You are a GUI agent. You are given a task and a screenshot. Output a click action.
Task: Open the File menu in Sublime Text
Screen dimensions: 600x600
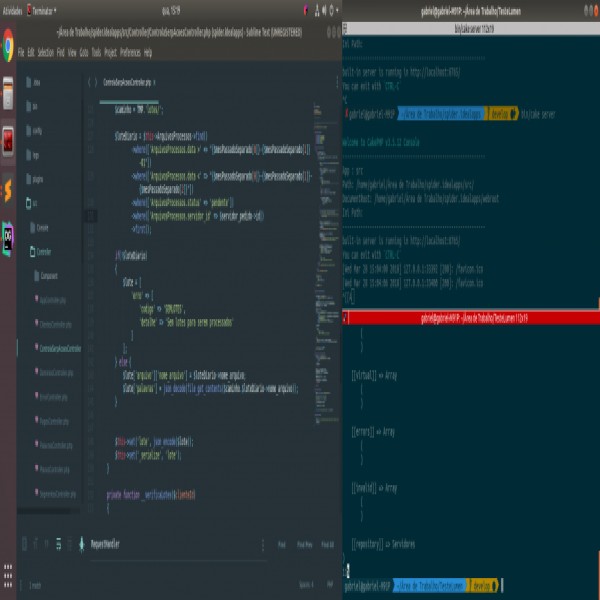click(x=22, y=52)
